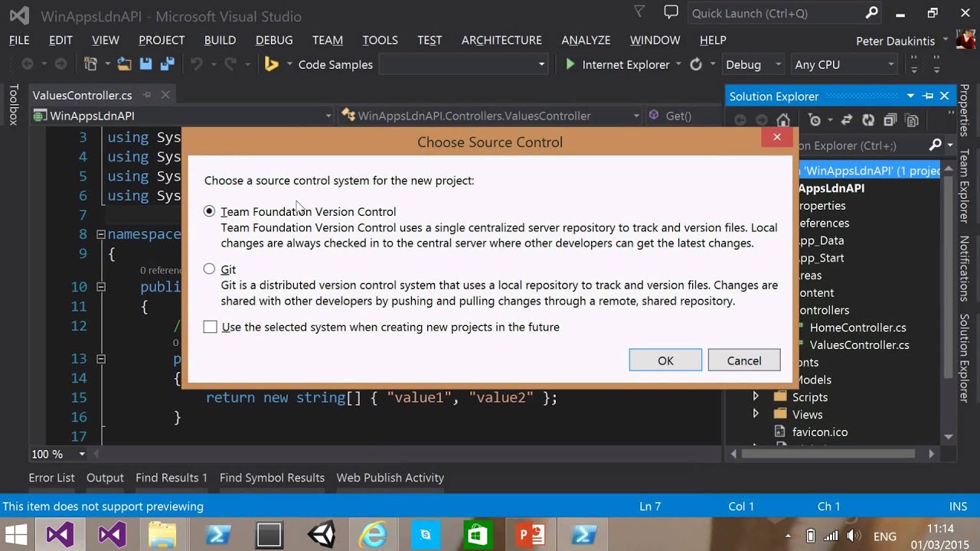Screen dimensions: 980x551
Task: Click Solution Explorer Pending Changes Filter icon
Action: click(815, 120)
